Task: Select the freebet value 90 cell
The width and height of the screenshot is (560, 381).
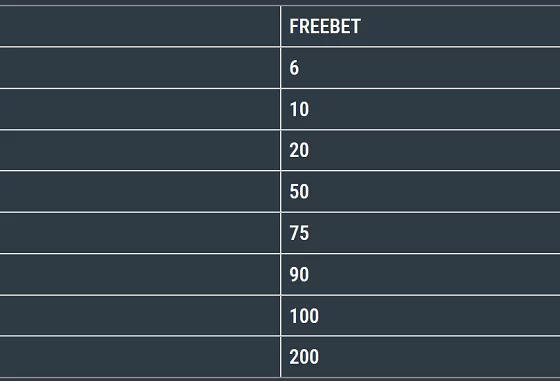Action: [420, 275]
